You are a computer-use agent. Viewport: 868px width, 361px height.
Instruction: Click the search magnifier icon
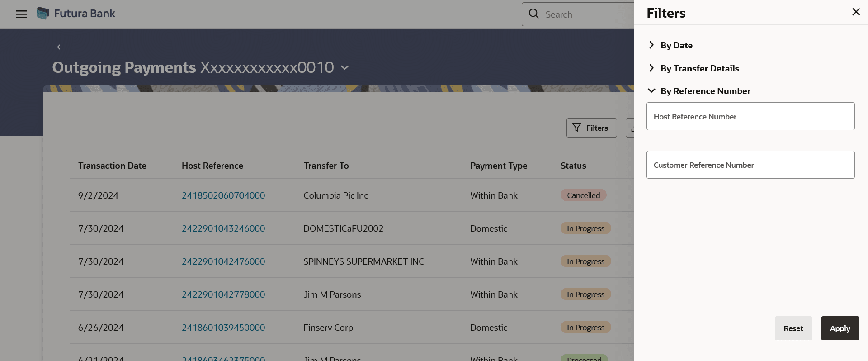pyautogui.click(x=534, y=14)
